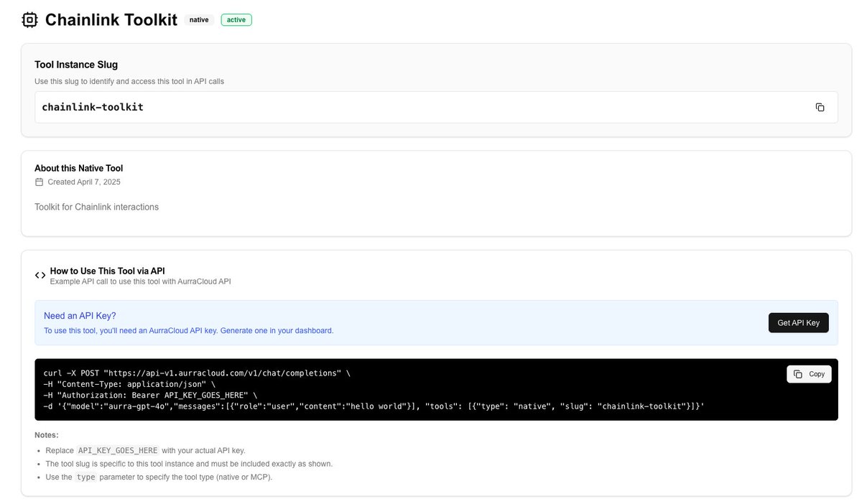Click the Need an API Key? heading

(80, 316)
